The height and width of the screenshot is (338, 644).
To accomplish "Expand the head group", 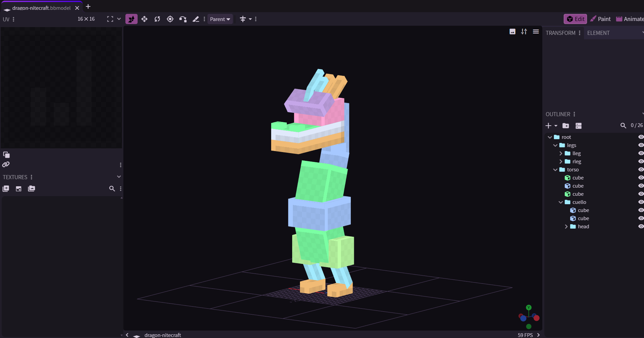I will point(566,227).
